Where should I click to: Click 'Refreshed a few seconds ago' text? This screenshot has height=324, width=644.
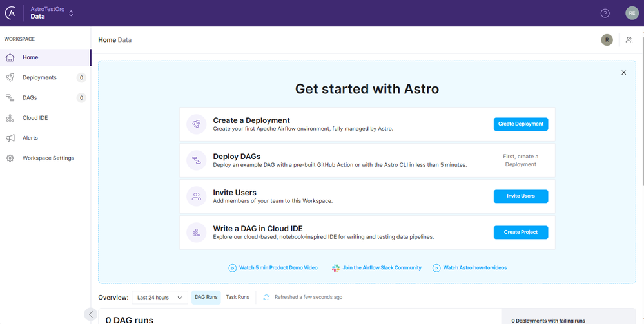pos(308,298)
